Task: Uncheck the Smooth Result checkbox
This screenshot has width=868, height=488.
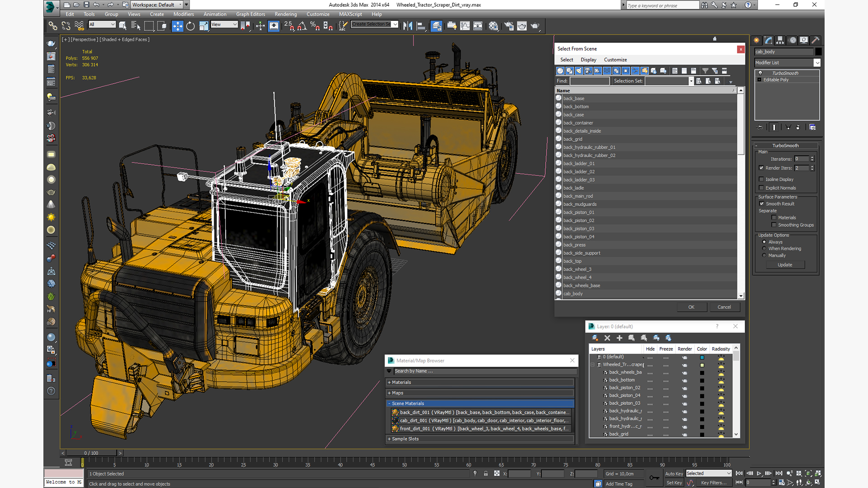Action: pos(761,204)
